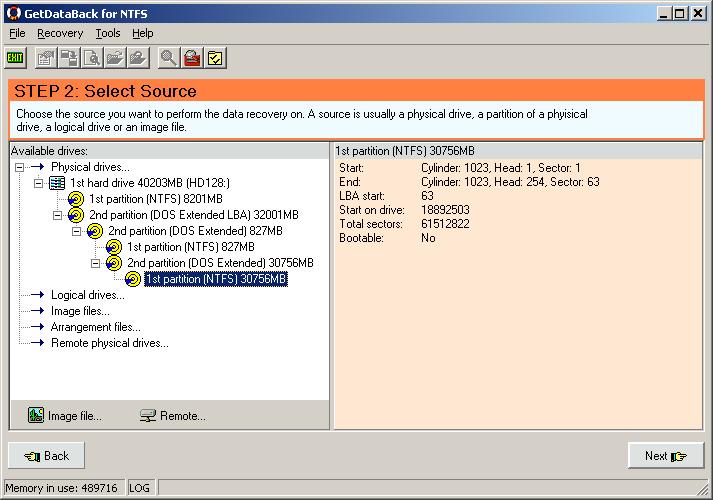713x500 pixels.
Task: Open the Image file... button
Action: pyautogui.click(x=65, y=415)
